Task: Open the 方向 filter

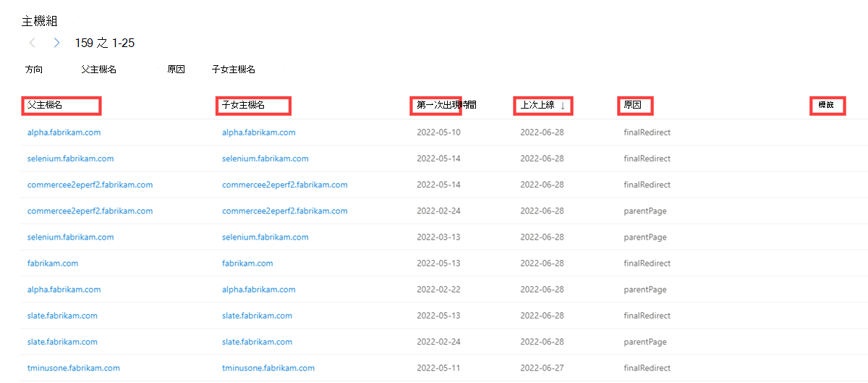Action: [x=34, y=70]
